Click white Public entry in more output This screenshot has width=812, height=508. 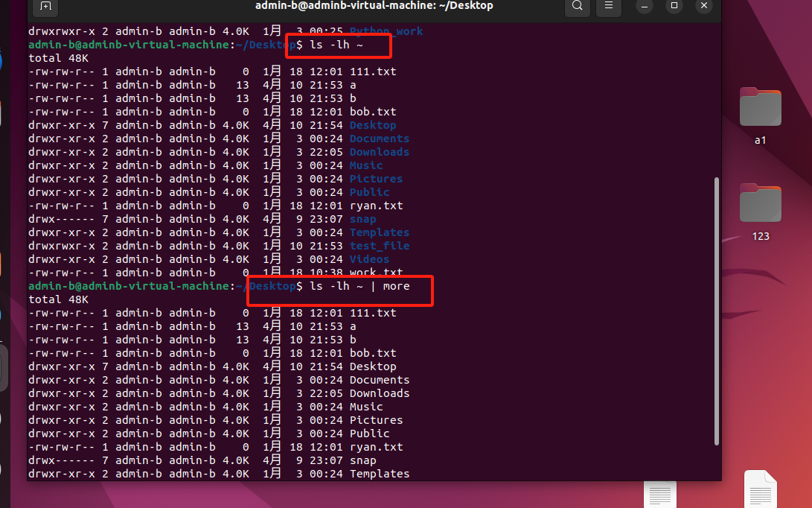(369, 434)
